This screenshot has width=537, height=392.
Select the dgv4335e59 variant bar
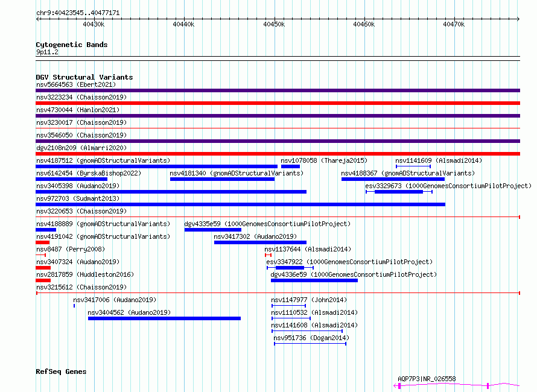point(213,230)
